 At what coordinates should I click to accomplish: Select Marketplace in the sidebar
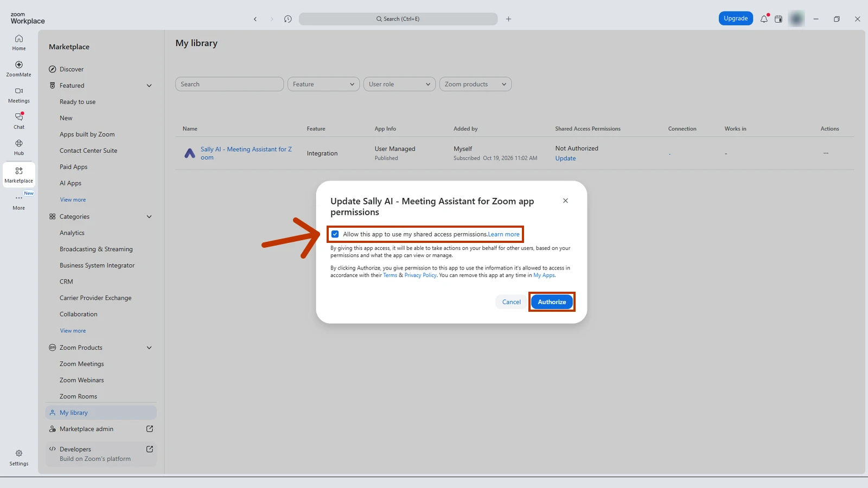(19, 175)
